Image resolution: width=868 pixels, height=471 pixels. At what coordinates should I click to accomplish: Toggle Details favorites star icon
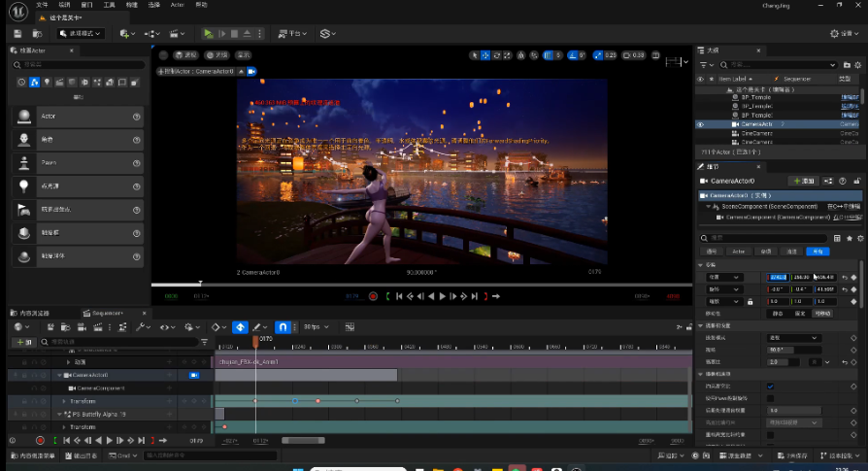[x=850, y=238]
